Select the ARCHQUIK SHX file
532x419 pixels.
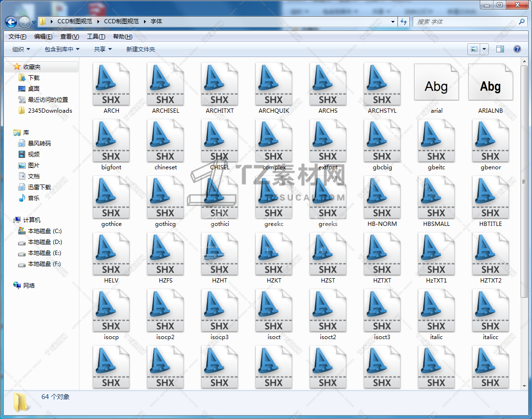[273, 84]
